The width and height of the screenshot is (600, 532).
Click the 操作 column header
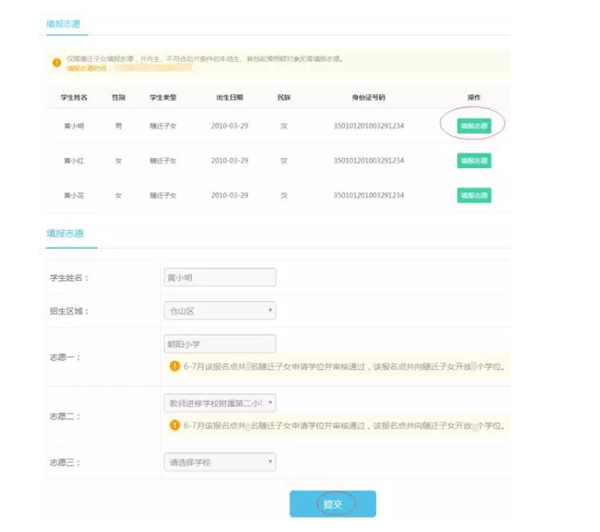pos(474,98)
